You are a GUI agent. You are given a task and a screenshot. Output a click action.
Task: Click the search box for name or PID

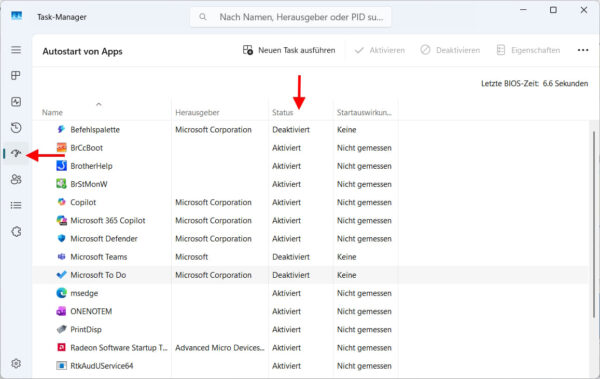coord(290,17)
